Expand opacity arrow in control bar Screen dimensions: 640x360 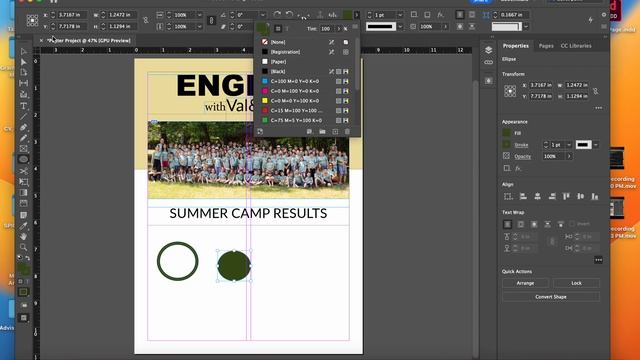pos(445,27)
